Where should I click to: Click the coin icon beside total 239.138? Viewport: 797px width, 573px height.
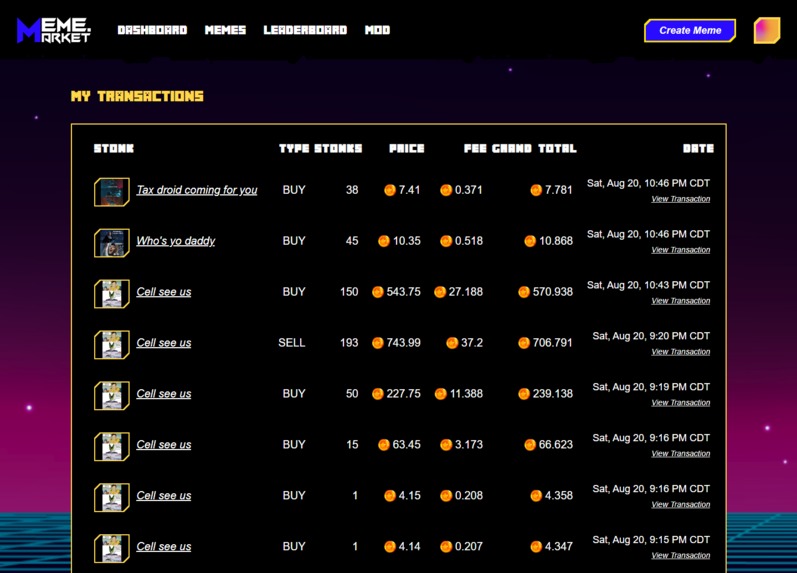click(524, 394)
